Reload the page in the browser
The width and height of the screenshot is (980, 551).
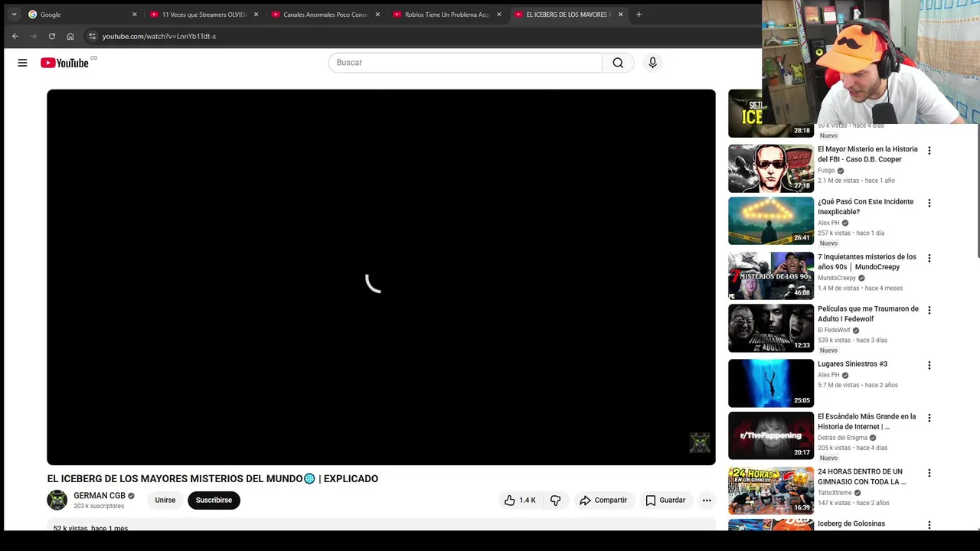[x=52, y=36]
